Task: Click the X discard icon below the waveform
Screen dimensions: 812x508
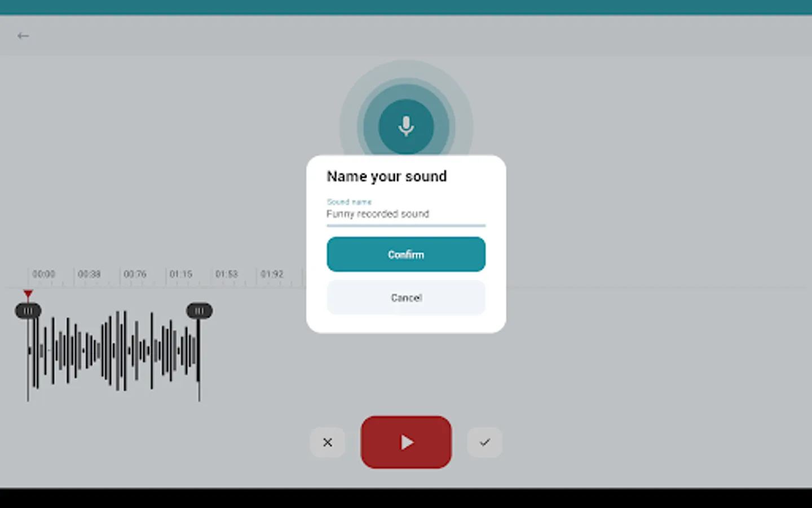Action: pos(328,443)
